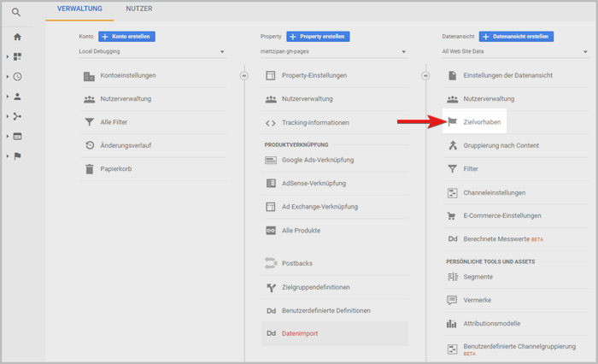The width and height of the screenshot is (598, 364).
Task: Click the Property erstellen button
Action: tap(318, 37)
